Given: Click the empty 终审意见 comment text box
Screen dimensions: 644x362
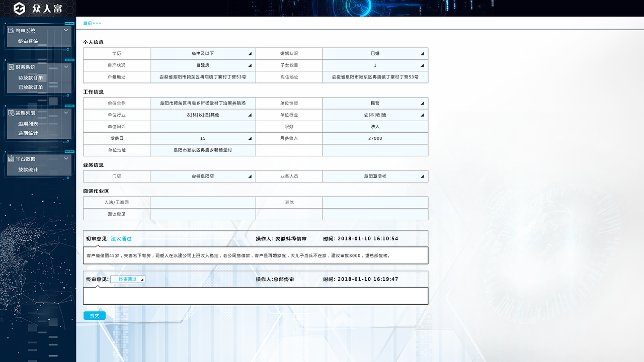Looking at the screenshot, I should [256, 296].
